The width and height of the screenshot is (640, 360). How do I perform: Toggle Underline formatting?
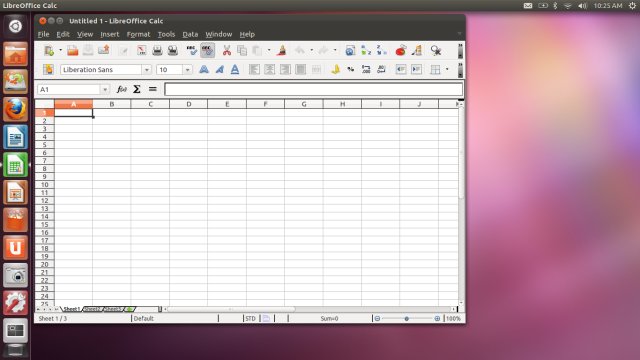[x=235, y=69]
